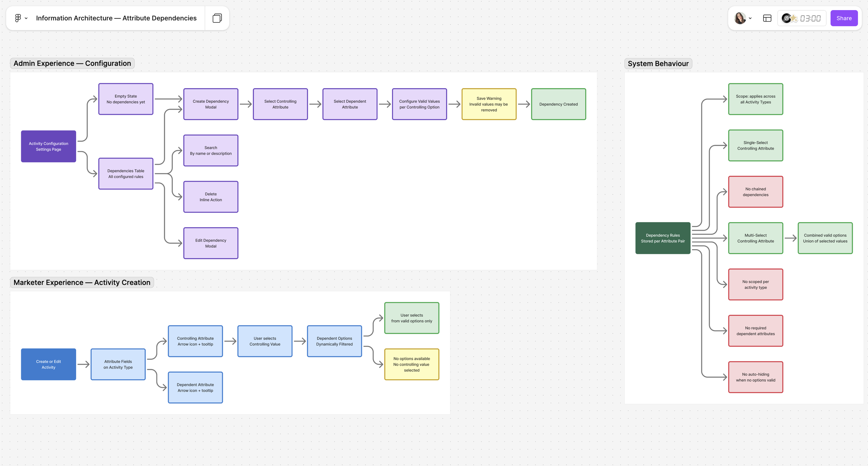Screen dimensions: 868x466
Task: Select the yellow Save Warning node
Action: coord(489,104)
